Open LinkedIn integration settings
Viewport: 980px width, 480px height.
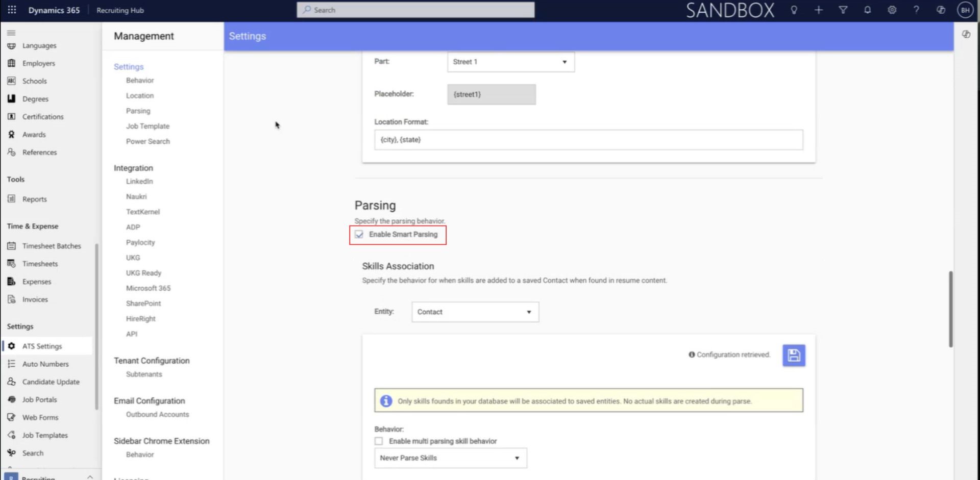pyautogui.click(x=139, y=182)
